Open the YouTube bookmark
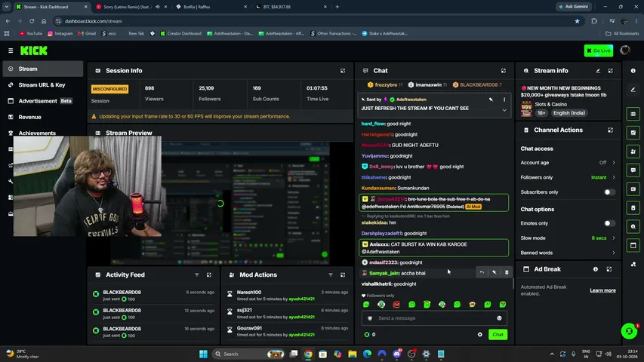The height and width of the screenshot is (362, 644). (x=31, y=34)
